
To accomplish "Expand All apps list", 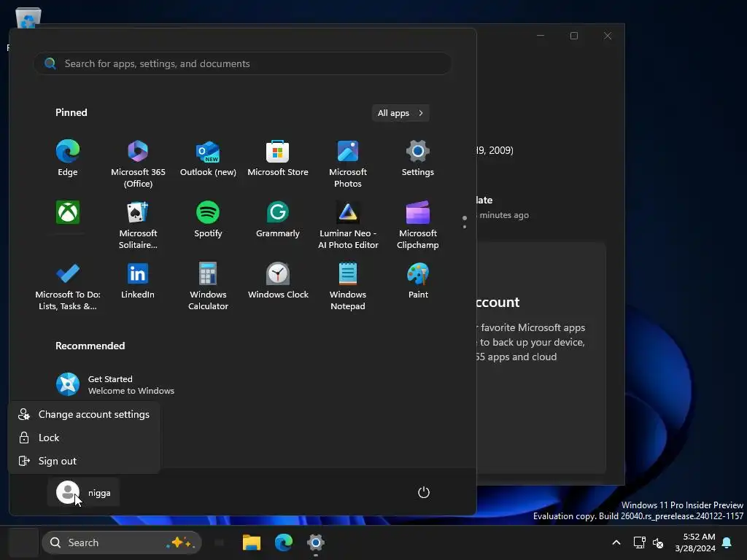I will coord(400,113).
